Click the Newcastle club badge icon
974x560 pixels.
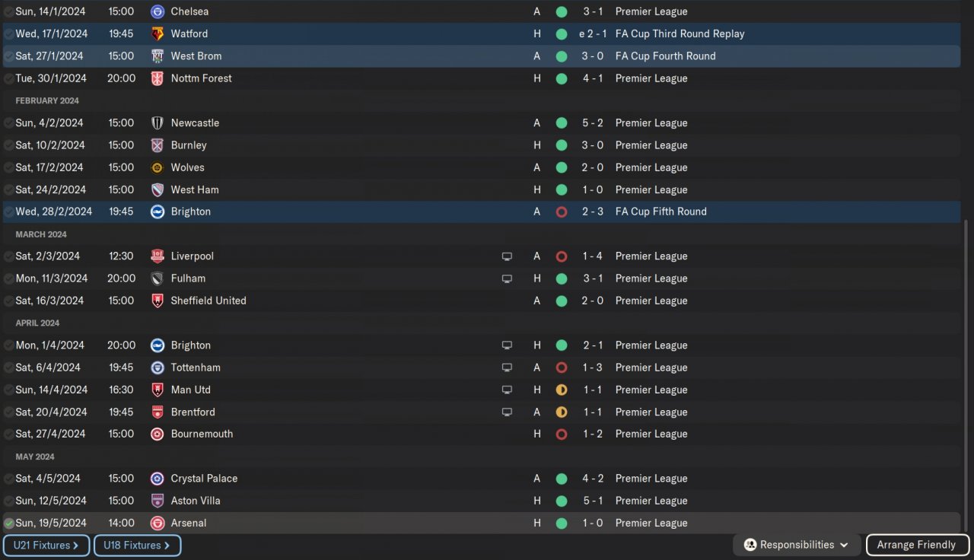point(158,123)
